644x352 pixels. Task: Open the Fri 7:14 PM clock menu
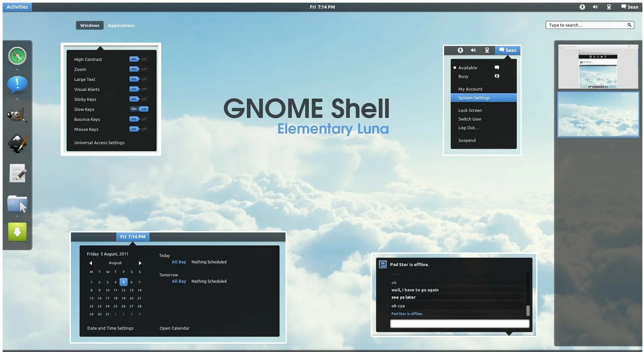322,7
